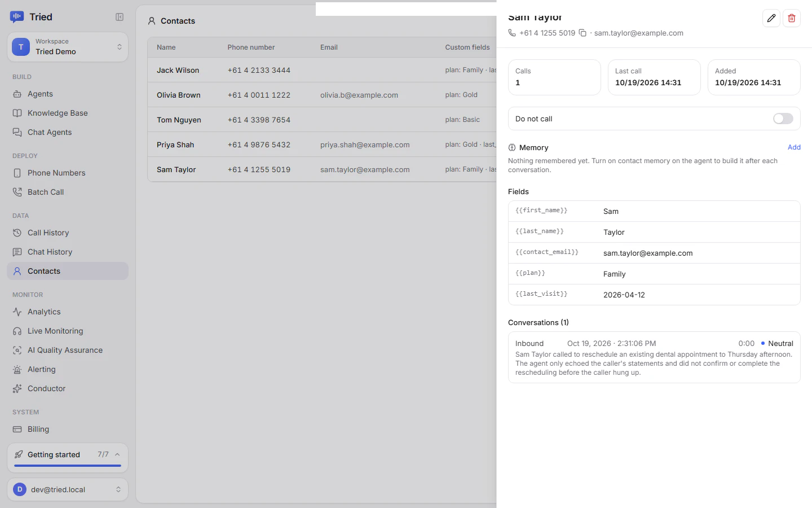Click Add link next to Memory
Viewport: 812px width, 508px height.
(x=794, y=147)
